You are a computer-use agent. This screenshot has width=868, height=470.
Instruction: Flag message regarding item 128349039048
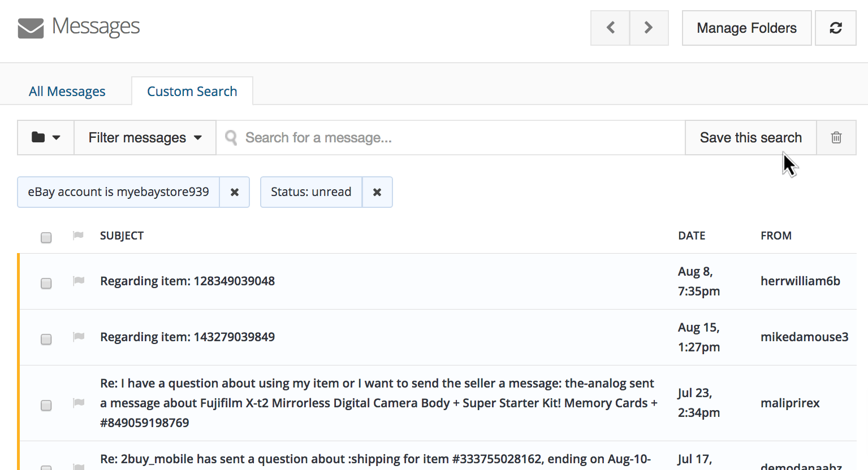point(79,281)
